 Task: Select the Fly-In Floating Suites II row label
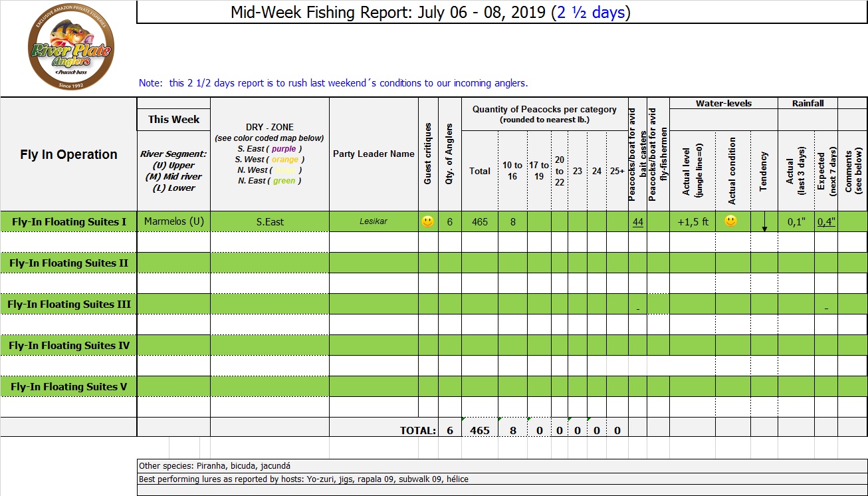68,263
